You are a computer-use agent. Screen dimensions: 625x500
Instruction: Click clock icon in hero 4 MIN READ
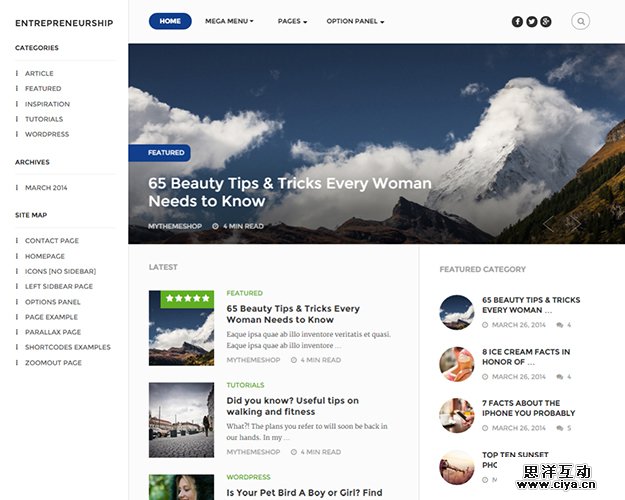pos(215,226)
